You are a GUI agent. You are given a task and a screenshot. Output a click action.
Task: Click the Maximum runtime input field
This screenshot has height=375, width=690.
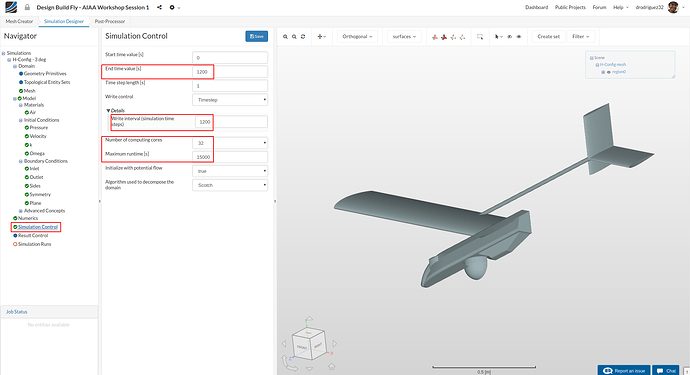[x=230, y=157]
